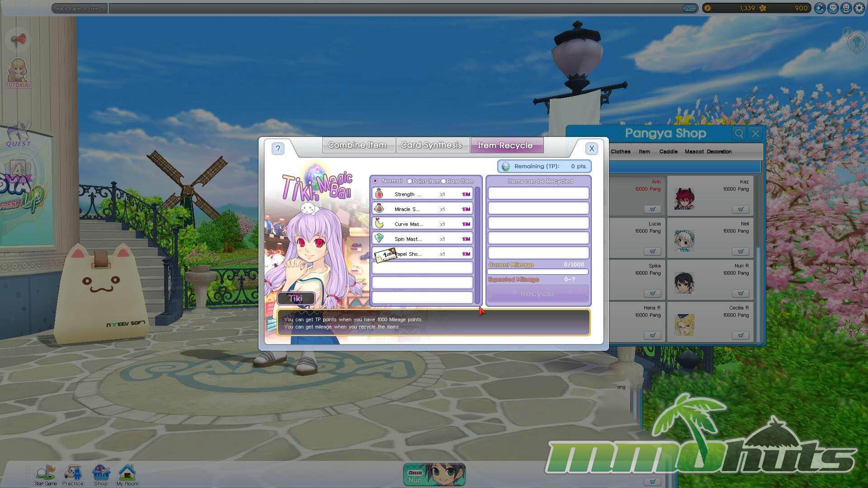Click the megaphone announcement icon
868x488 pixels.
18,40
